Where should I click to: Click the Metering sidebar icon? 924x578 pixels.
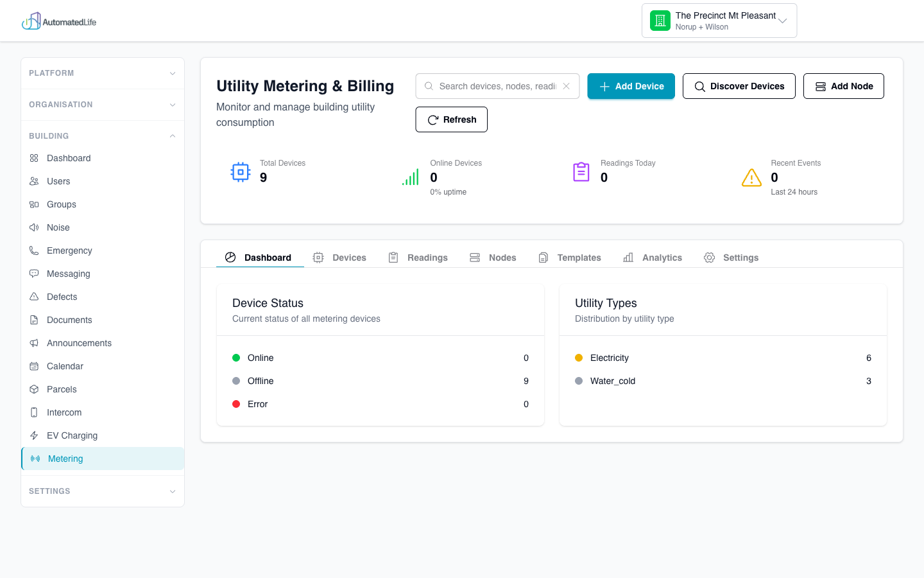[35, 459]
